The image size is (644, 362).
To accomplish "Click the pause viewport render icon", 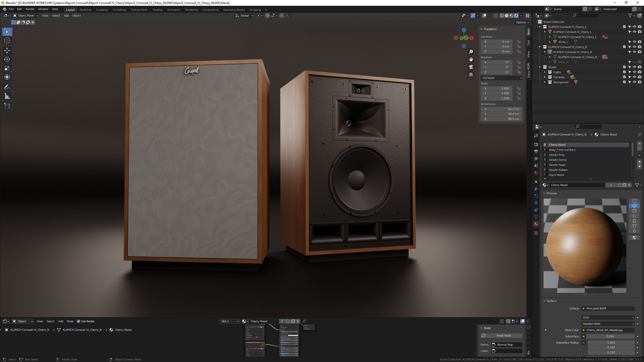I will 528,16.
